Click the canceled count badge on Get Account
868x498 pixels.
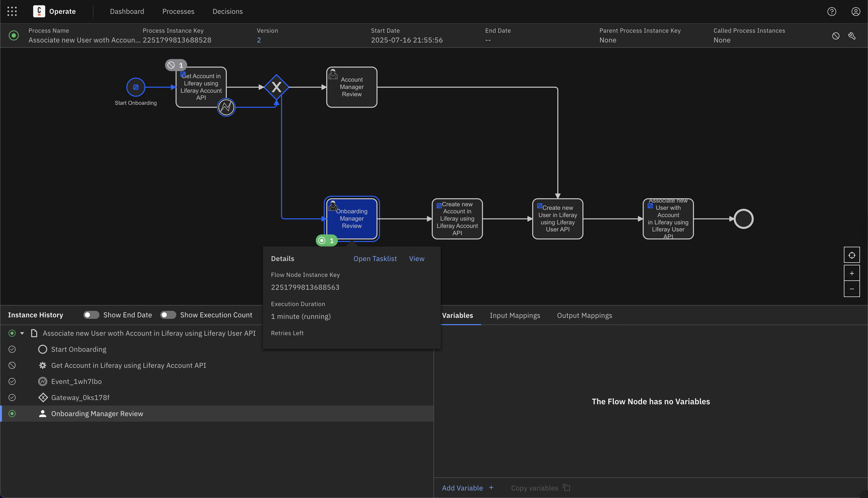pos(176,65)
